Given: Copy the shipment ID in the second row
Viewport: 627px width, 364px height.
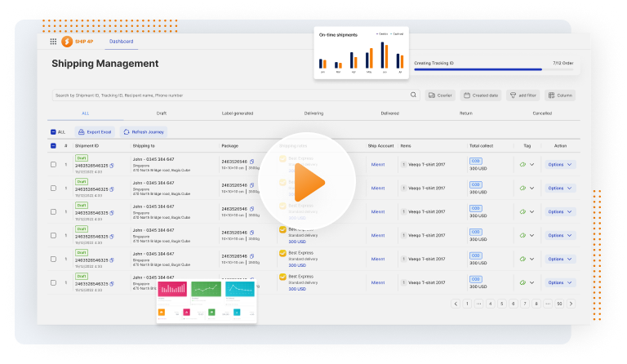Looking at the screenshot, I should click(x=112, y=189).
